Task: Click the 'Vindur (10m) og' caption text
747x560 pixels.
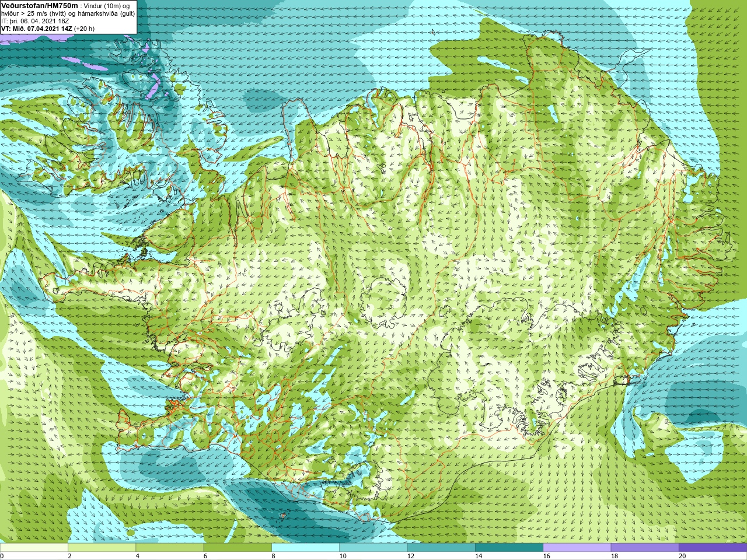Action: (107, 5)
